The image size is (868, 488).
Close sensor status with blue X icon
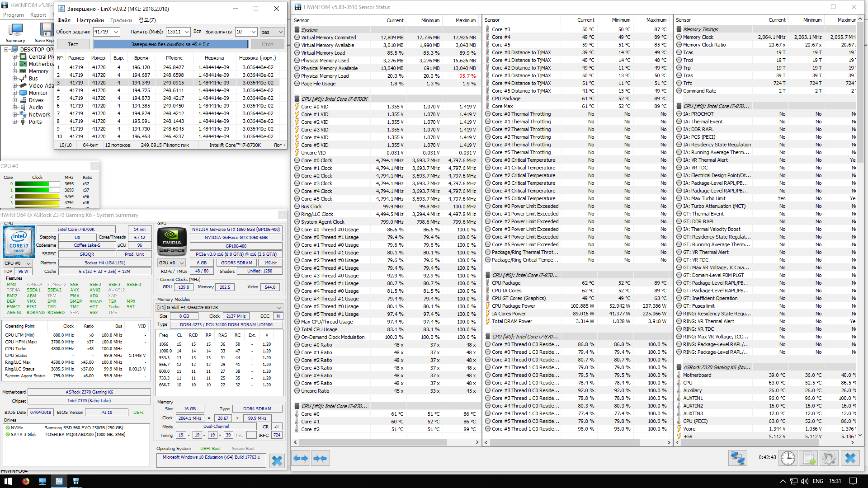pos(850,458)
